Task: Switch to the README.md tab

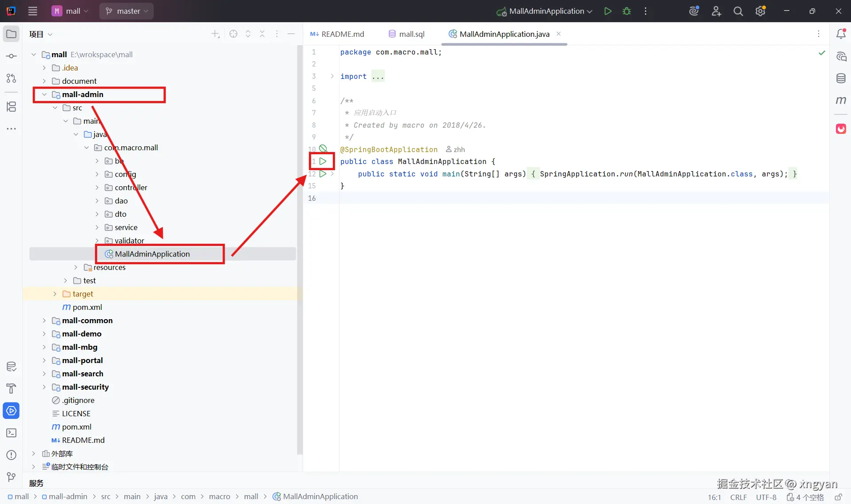Action: pyautogui.click(x=337, y=34)
